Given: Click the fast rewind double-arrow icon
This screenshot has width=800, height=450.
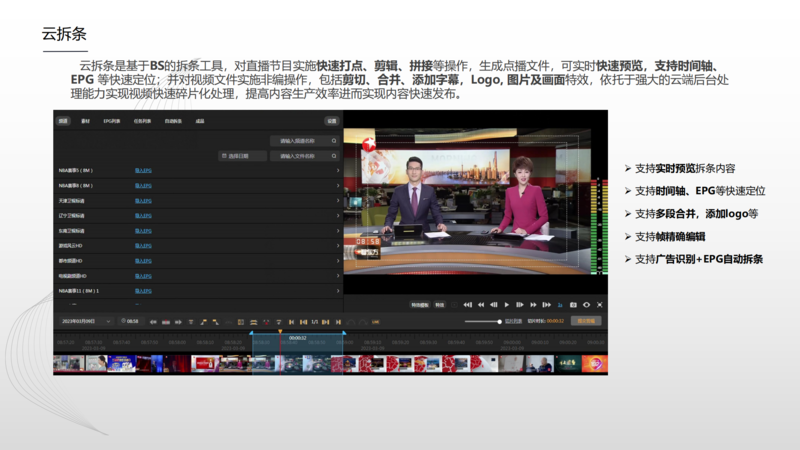Looking at the screenshot, I should [481, 304].
